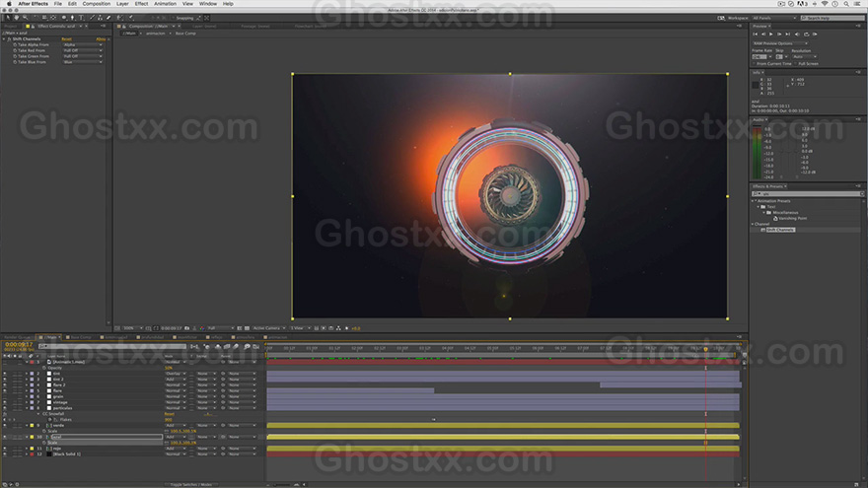
Task: Toggle visibility of tint layer
Action: click(5, 374)
